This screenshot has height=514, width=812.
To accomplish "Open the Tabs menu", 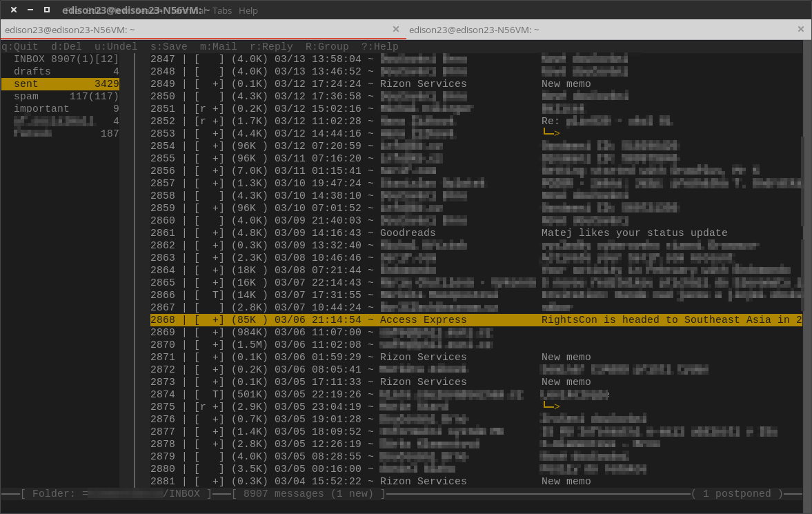I will tap(222, 10).
